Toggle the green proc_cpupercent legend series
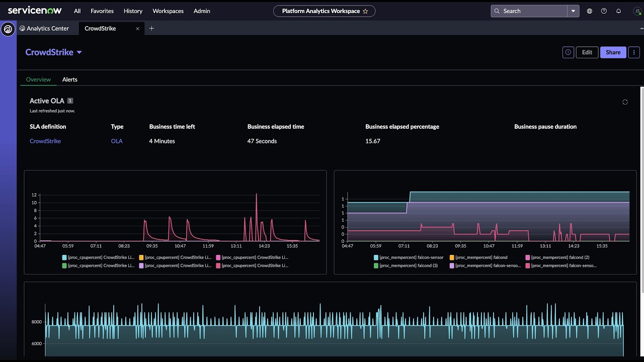Image resolution: width=644 pixels, height=362 pixels. [x=98, y=265]
